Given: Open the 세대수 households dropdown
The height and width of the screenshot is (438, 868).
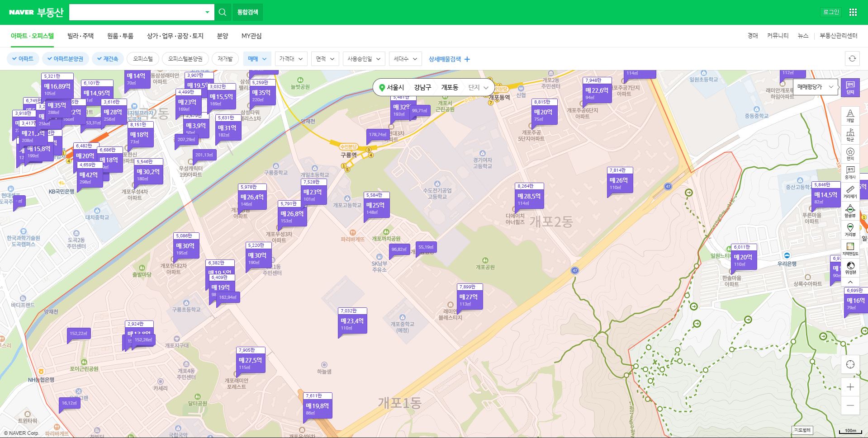Looking at the screenshot, I should coord(405,59).
